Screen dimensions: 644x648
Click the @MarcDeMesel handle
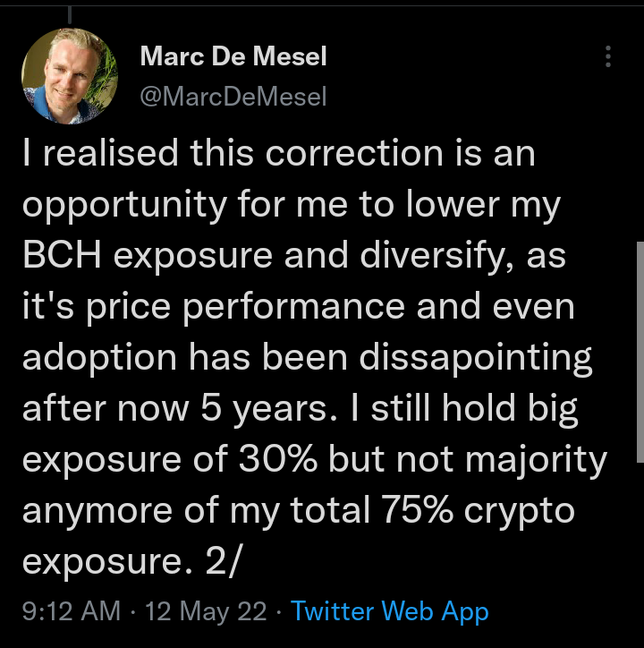233,97
